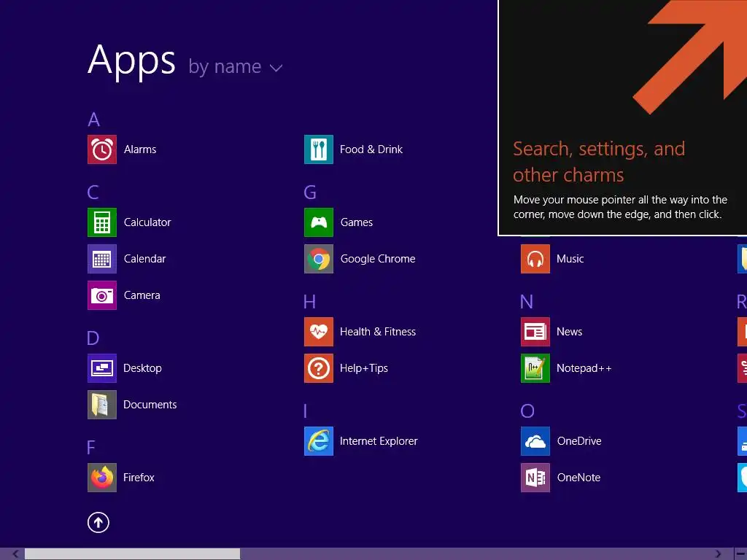Click the 'Alarms' app label

pos(140,149)
